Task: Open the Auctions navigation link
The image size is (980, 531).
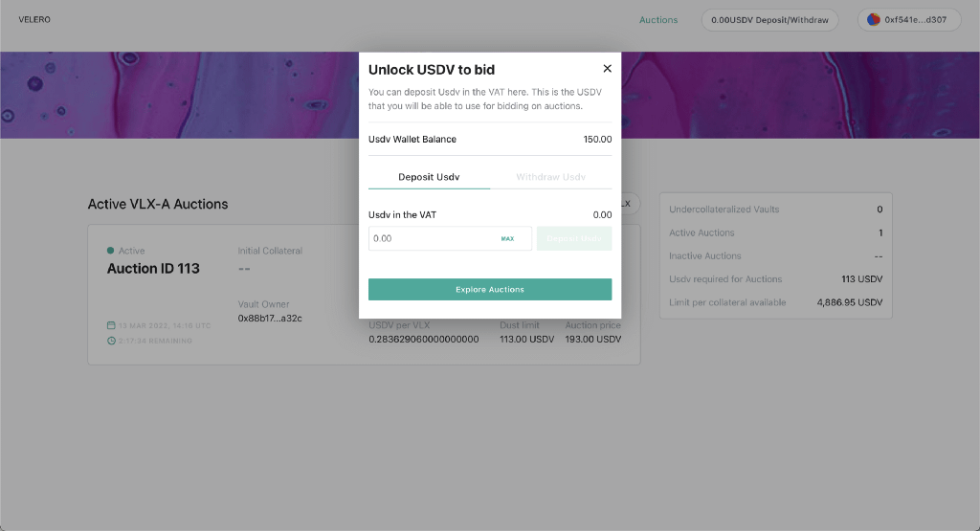Action: click(658, 20)
